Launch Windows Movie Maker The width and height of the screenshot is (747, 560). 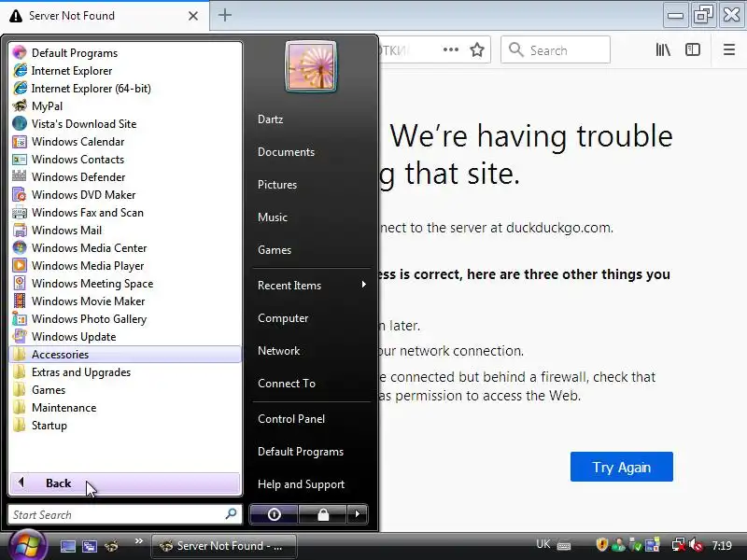(x=125, y=301)
